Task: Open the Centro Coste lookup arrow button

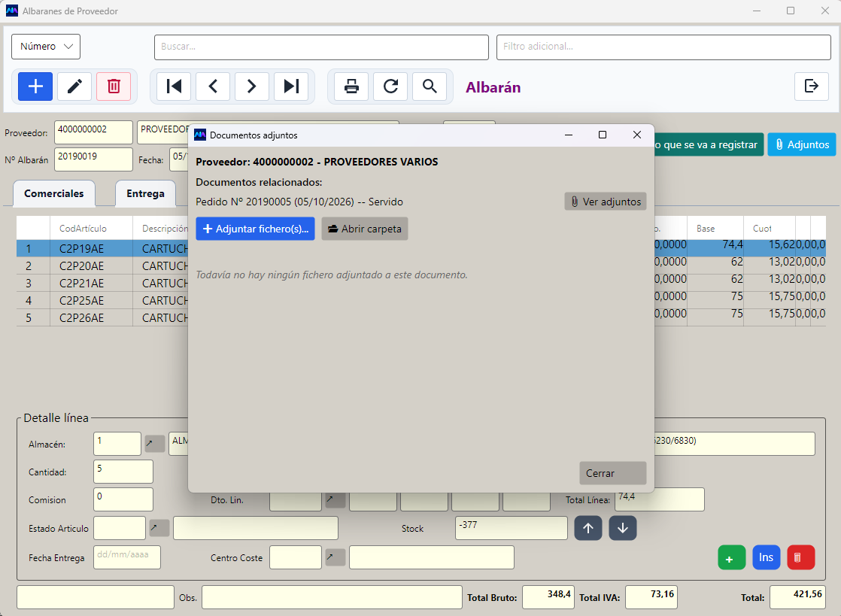Action: point(335,557)
